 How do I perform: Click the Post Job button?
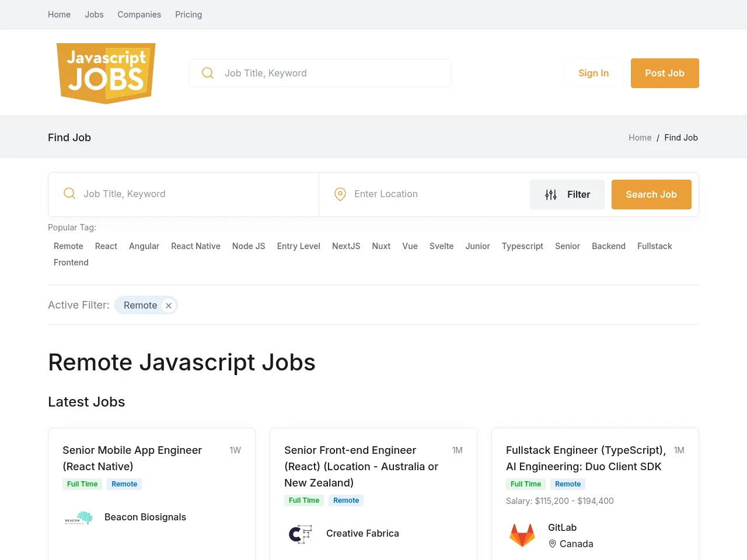pos(665,73)
